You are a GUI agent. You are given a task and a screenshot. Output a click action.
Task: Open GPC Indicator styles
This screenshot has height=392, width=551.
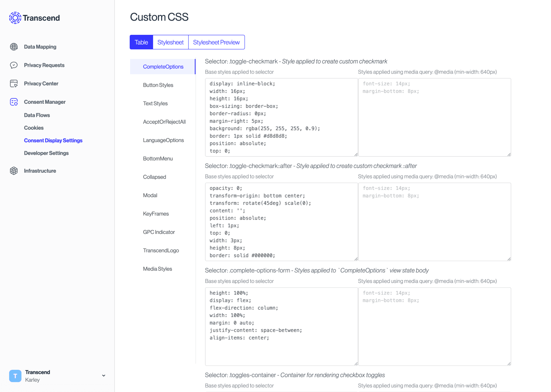click(159, 232)
